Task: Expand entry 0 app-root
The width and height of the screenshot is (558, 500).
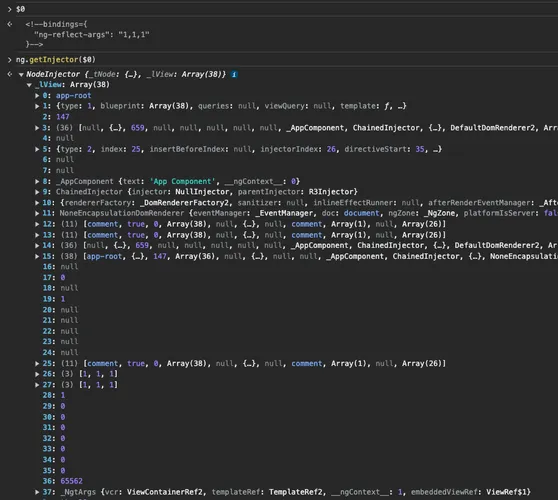Action: click(37, 96)
